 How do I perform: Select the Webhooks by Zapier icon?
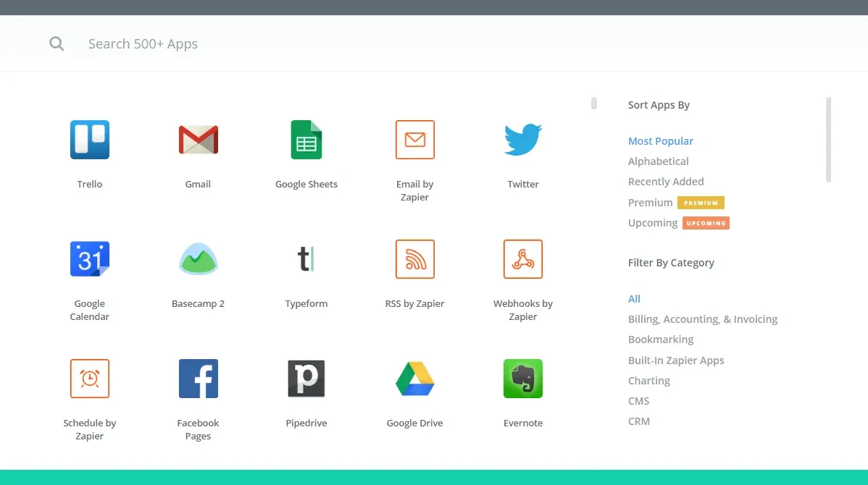click(522, 259)
